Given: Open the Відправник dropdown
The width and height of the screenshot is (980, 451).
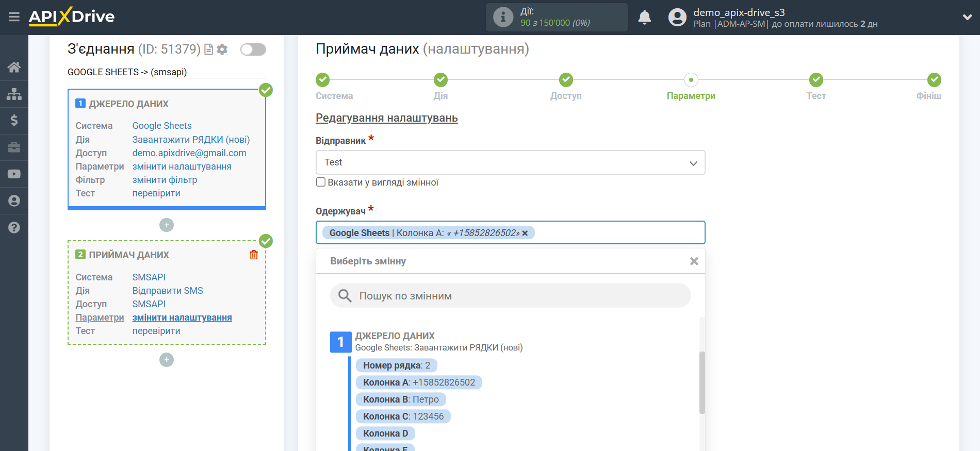Looking at the screenshot, I should coord(510,162).
